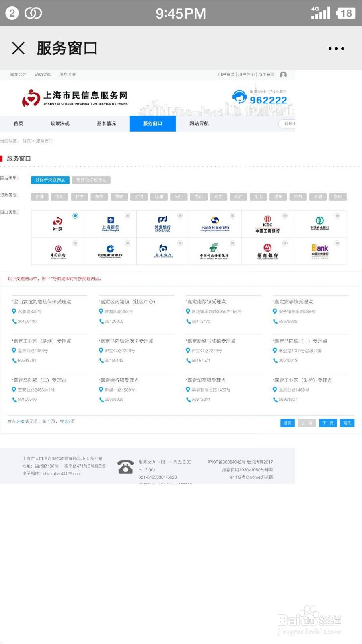Select the 招商银行 logo
Image resolution: width=362 pixels, height=644 pixels.
click(267, 251)
